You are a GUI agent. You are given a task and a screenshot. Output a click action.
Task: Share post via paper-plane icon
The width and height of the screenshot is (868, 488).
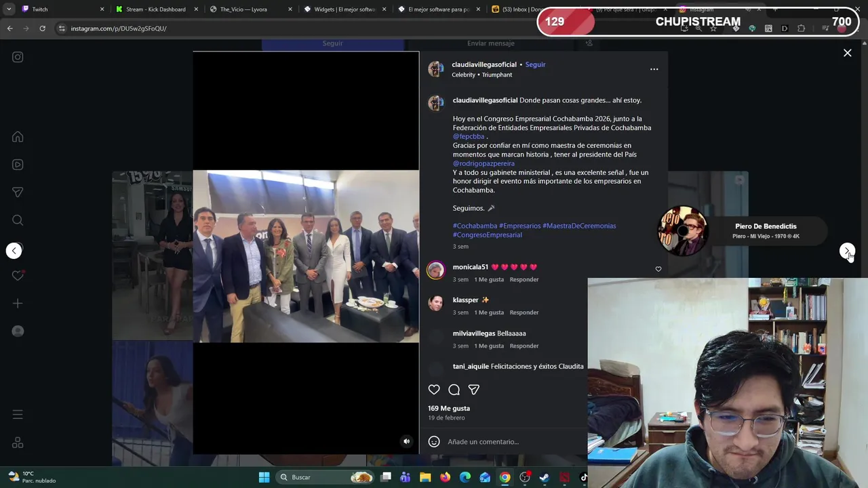coord(474,390)
